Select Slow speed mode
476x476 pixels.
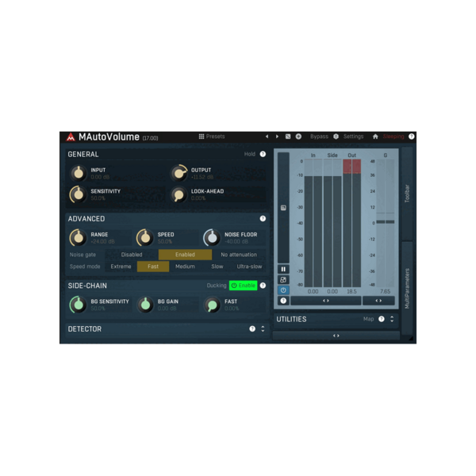pos(217,267)
